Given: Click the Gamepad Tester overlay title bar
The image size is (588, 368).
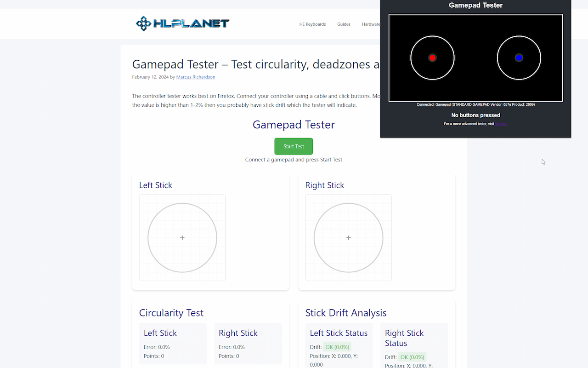Looking at the screenshot, I should point(475,5).
